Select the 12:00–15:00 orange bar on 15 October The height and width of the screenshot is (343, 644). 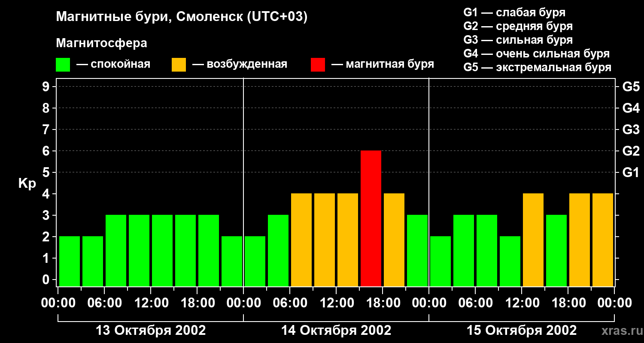pyautogui.click(x=533, y=240)
